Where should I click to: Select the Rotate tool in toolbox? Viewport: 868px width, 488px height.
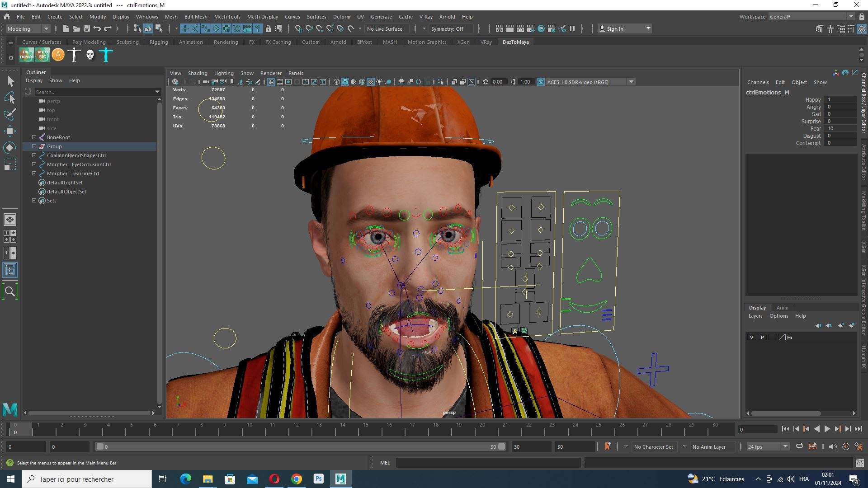click(x=10, y=148)
